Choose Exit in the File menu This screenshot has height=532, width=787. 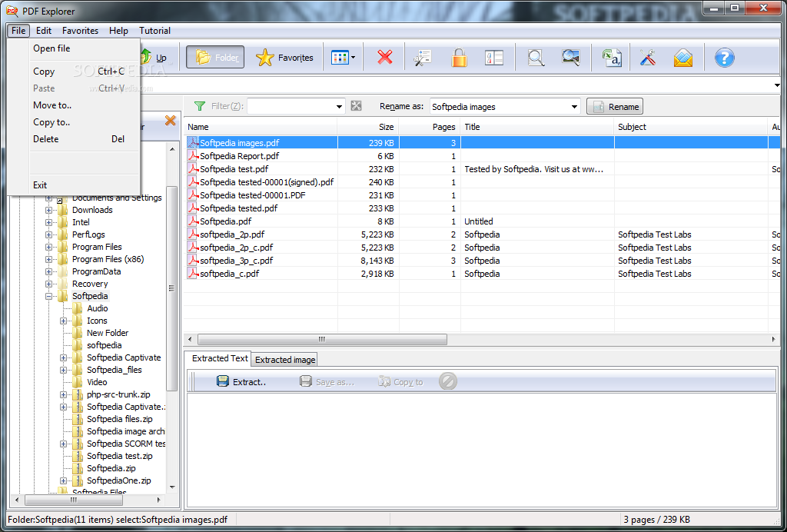(x=73, y=185)
